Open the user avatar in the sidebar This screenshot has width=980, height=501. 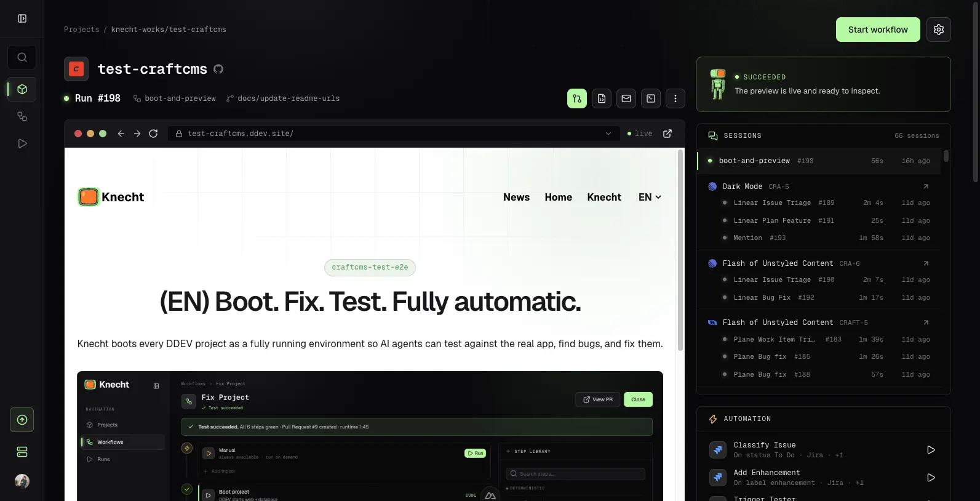coord(22,481)
